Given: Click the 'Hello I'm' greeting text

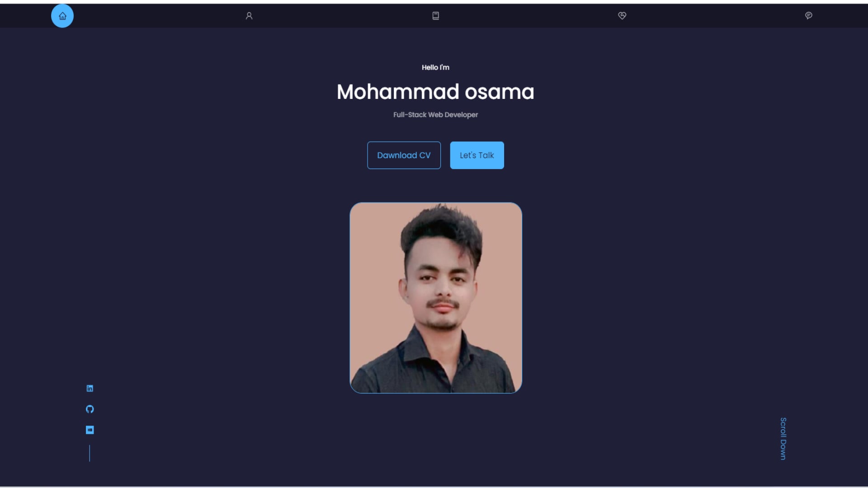Looking at the screenshot, I should (435, 67).
